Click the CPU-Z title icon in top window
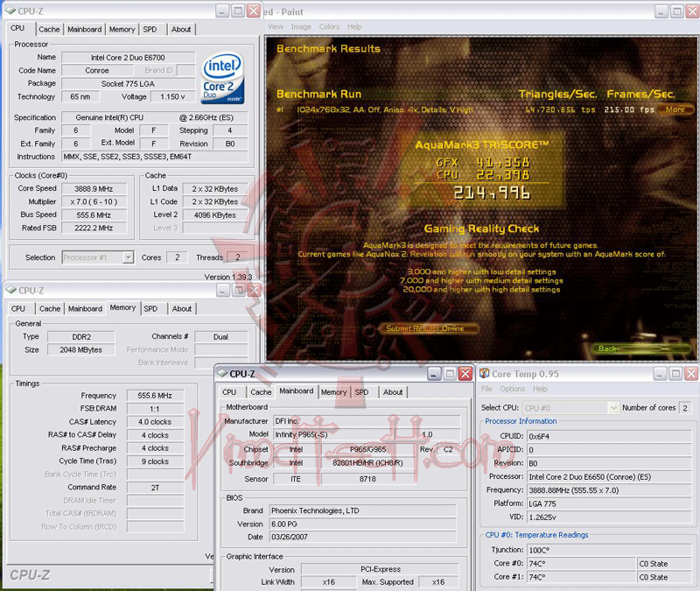The width and height of the screenshot is (700, 591). coord(10,11)
